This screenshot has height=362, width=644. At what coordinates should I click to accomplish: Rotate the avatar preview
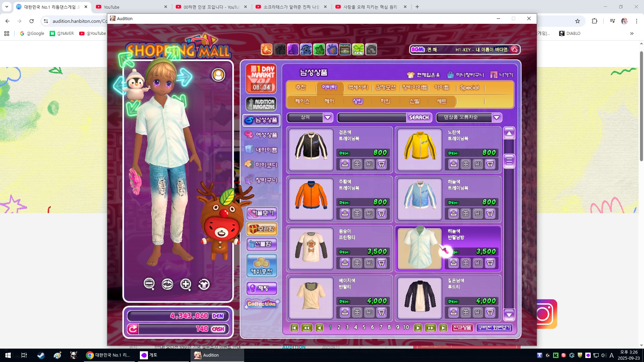[x=167, y=284]
